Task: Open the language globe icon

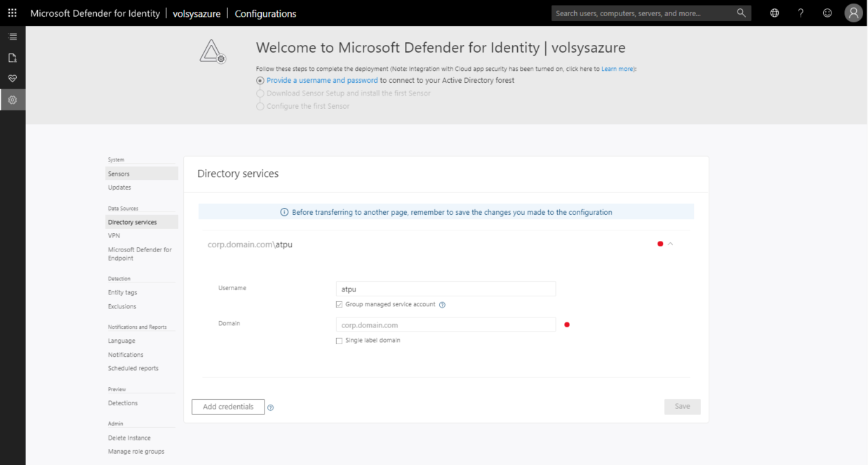Action: point(774,12)
